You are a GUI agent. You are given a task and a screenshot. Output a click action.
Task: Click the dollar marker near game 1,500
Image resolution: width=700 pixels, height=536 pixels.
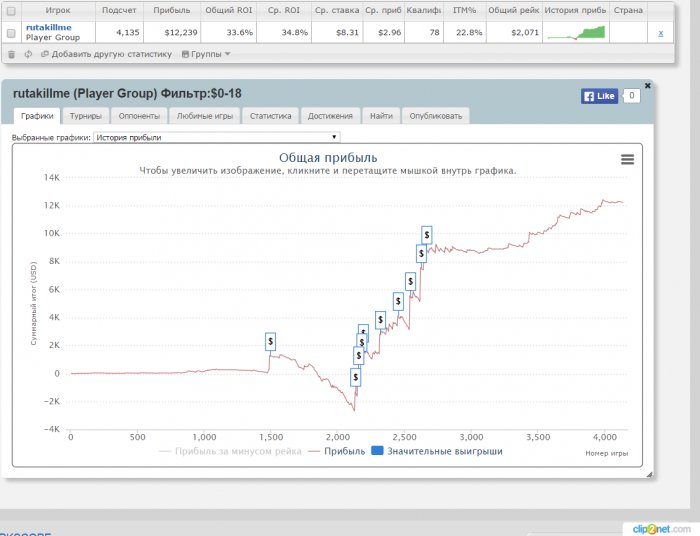click(x=270, y=341)
